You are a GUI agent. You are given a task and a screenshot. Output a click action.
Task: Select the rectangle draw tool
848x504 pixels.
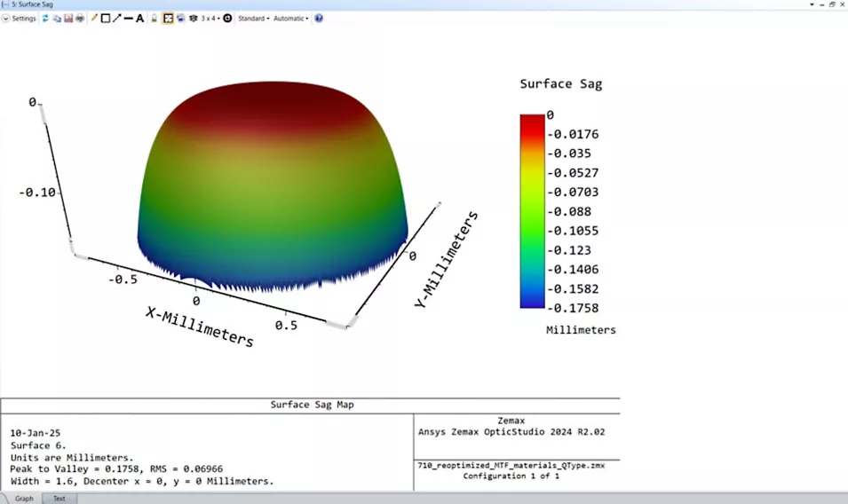coord(106,19)
